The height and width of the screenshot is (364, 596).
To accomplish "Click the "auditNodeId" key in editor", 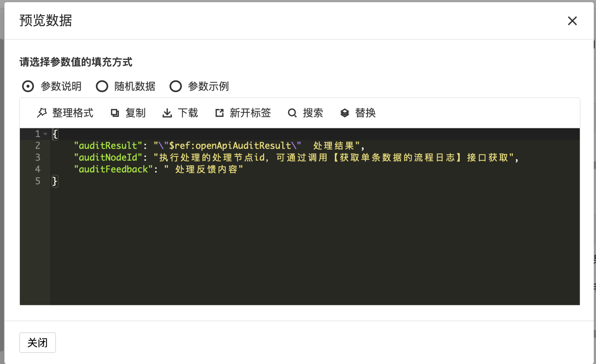I will tap(108, 157).
